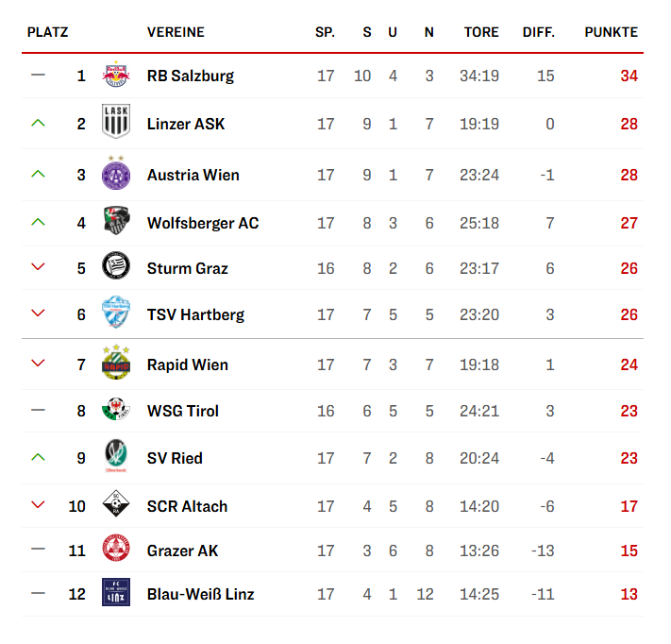The image size is (671, 644).
Task: Select the Austria Wien purple crest
Action: [x=116, y=174]
